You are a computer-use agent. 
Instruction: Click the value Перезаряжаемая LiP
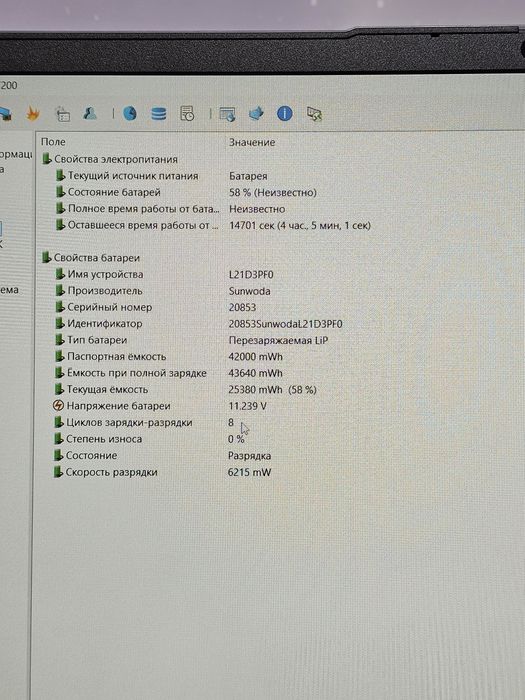coord(278,340)
